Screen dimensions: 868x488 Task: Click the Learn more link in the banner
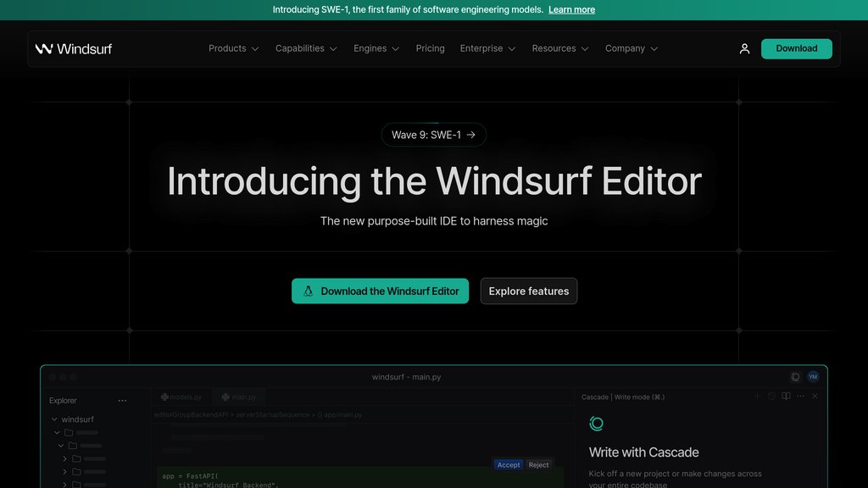coord(572,9)
